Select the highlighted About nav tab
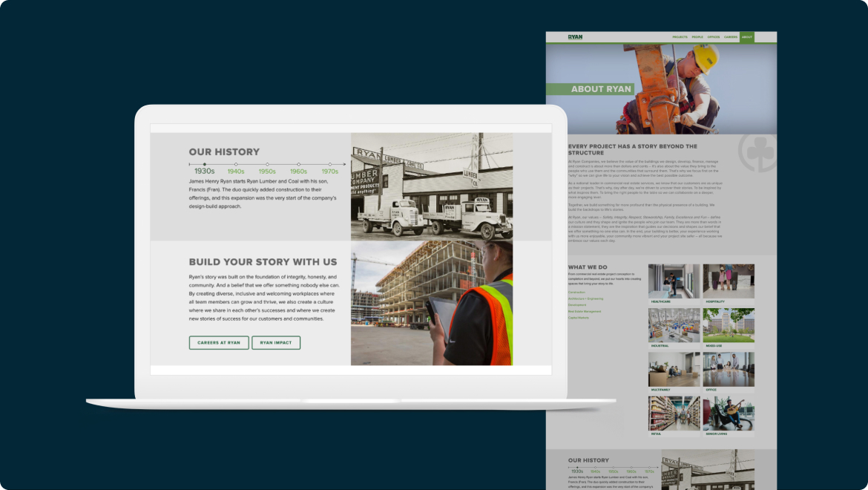 point(747,37)
